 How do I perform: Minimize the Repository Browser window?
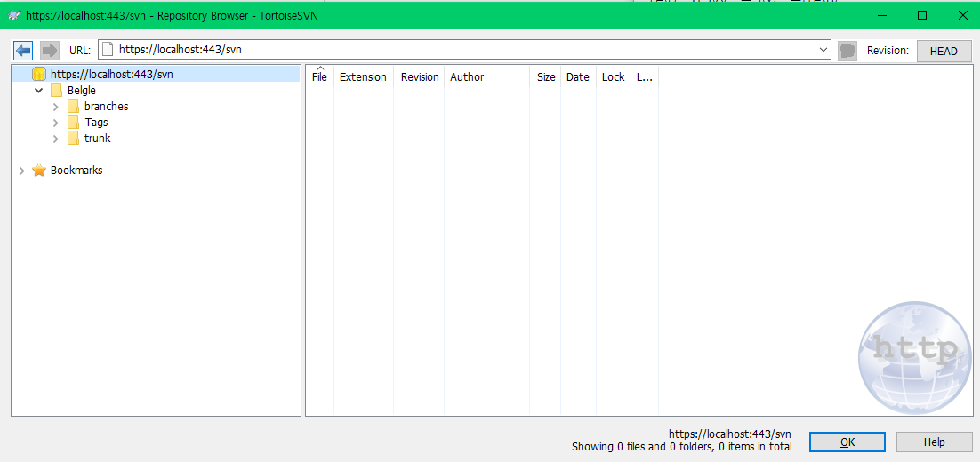882,16
